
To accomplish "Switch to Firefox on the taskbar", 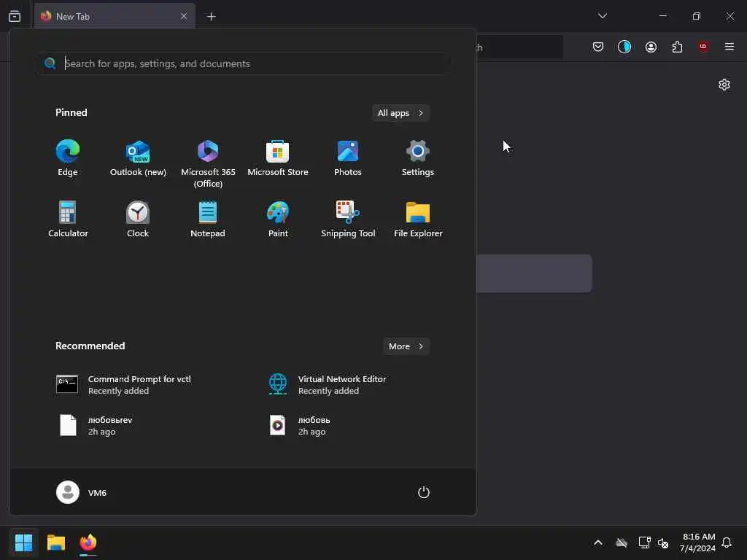I will click(x=88, y=542).
